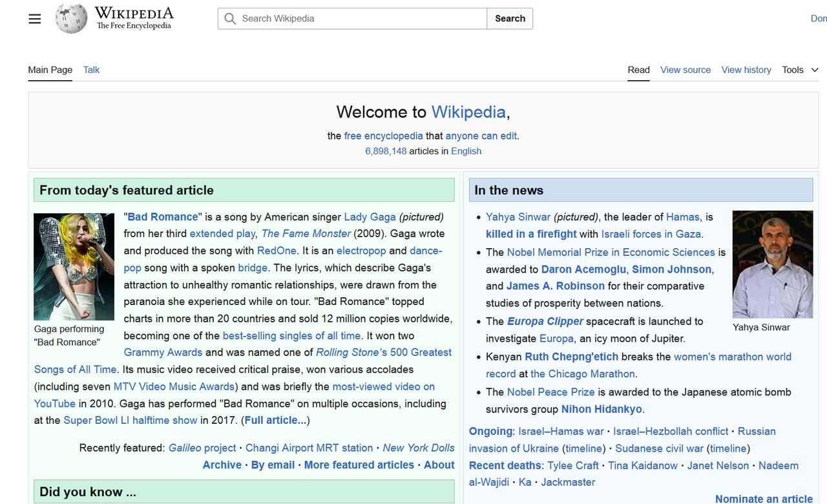Open the Jackmaster link
The width and height of the screenshot is (827, 504).
(x=569, y=482)
